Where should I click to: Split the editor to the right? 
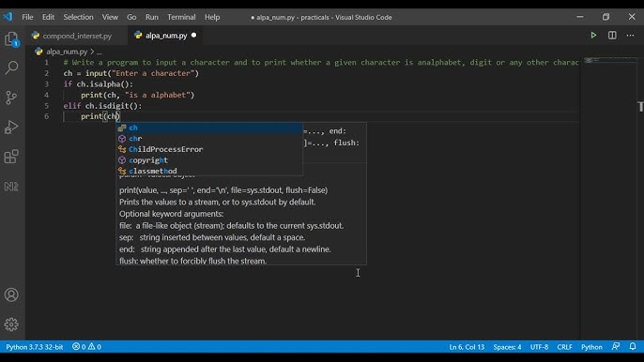pos(612,36)
